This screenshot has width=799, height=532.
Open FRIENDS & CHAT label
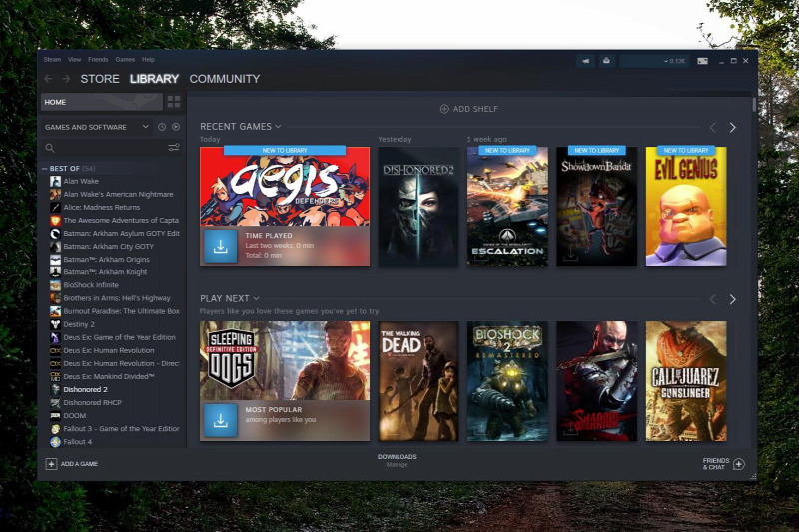click(716, 464)
